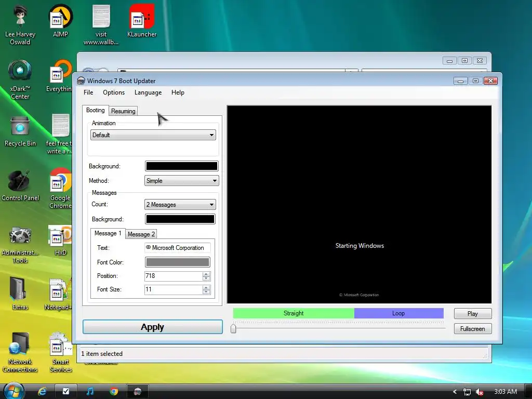Screen dimensions: 532x399
Task: Expand the Method Simple dropdown
Action: click(181, 181)
